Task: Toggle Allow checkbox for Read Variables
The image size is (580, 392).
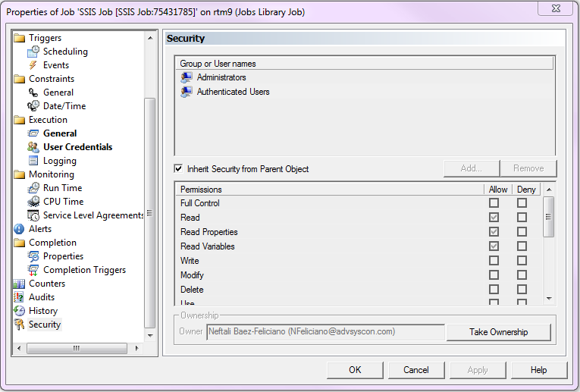Action: pyautogui.click(x=494, y=246)
